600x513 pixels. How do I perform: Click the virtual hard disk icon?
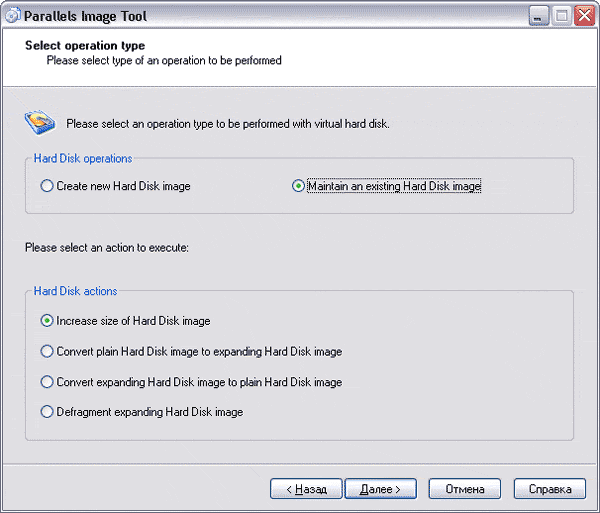click(37, 122)
